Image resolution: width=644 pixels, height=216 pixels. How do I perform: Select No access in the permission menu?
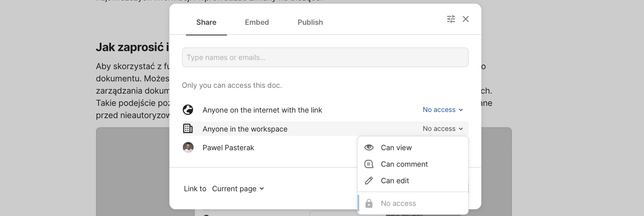[398, 203]
